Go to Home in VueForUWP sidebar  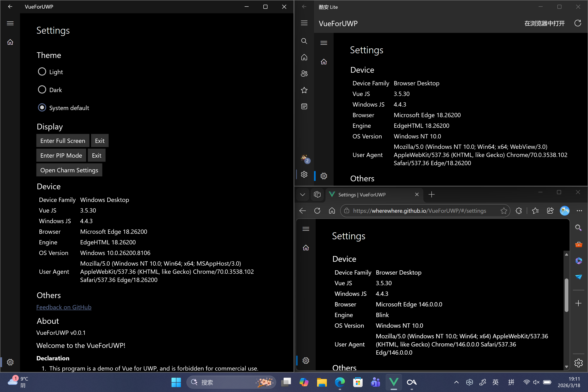[10, 42]
